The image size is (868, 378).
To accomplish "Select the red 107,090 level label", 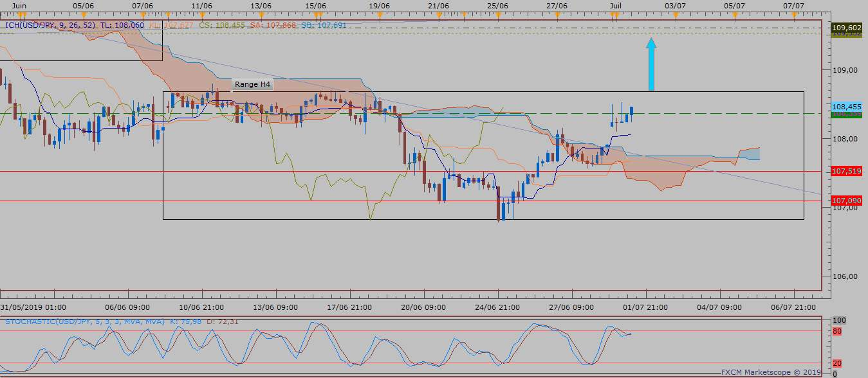I will coord(846,201).
